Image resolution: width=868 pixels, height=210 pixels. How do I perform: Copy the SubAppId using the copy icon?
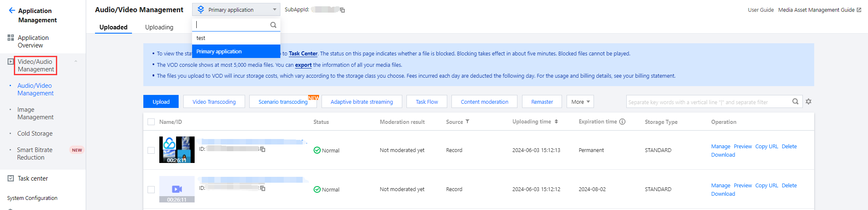[343, 10]
